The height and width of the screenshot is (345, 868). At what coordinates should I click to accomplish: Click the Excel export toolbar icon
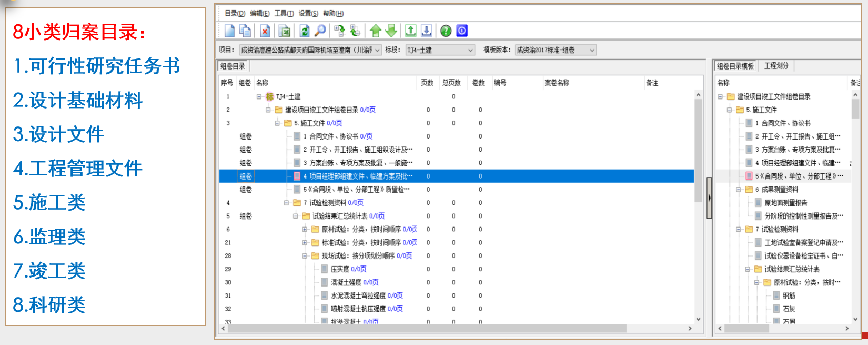285,31
